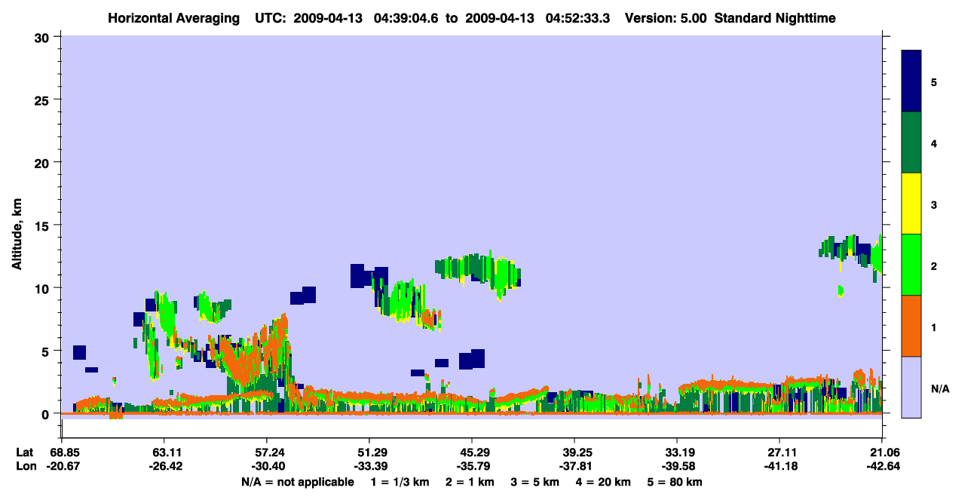Click longitude value -41.18
Viewport: 980px width, 503px height.
click(779, 466)
